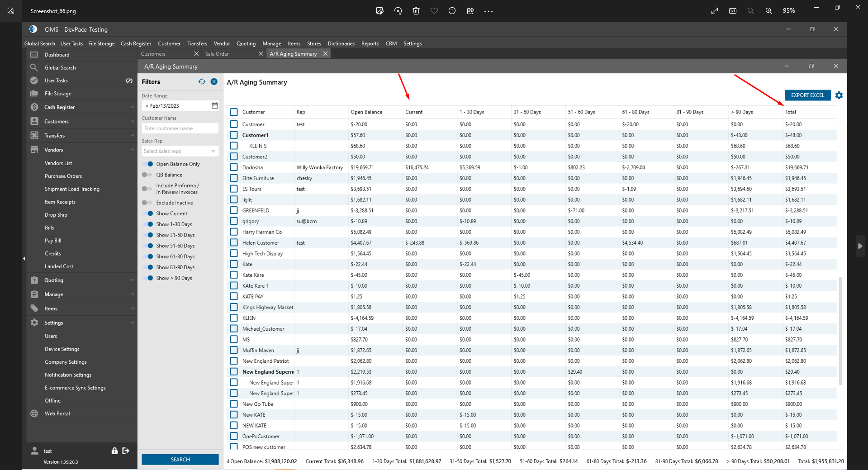The width and height of the screenshot is (868, 470).
Task: Click the lock icon in sidebar footer
Action: pyautogui.click(x=114, y=451)
